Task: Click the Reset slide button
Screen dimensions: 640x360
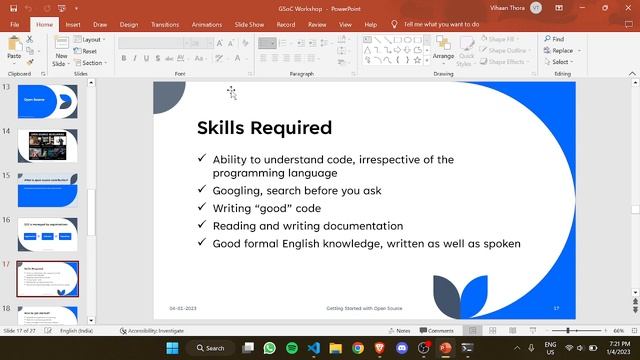Action: point(86,51)
